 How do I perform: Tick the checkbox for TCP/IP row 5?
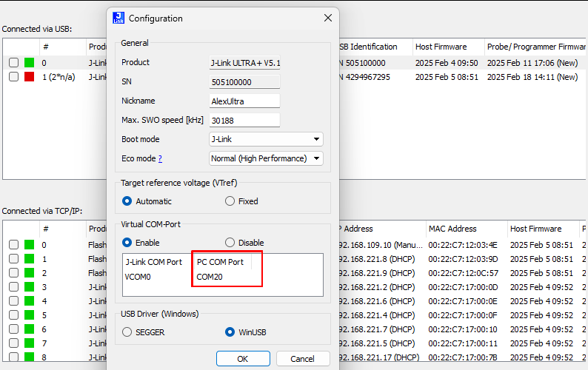tap(14, 315)
